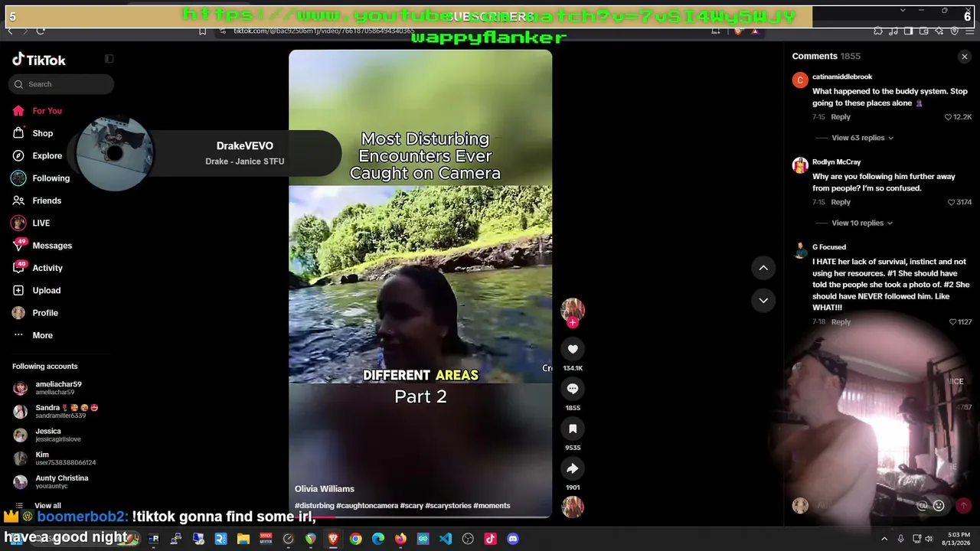Open the sound disc thumbnail
980x551 pixels.
point(573,507)
